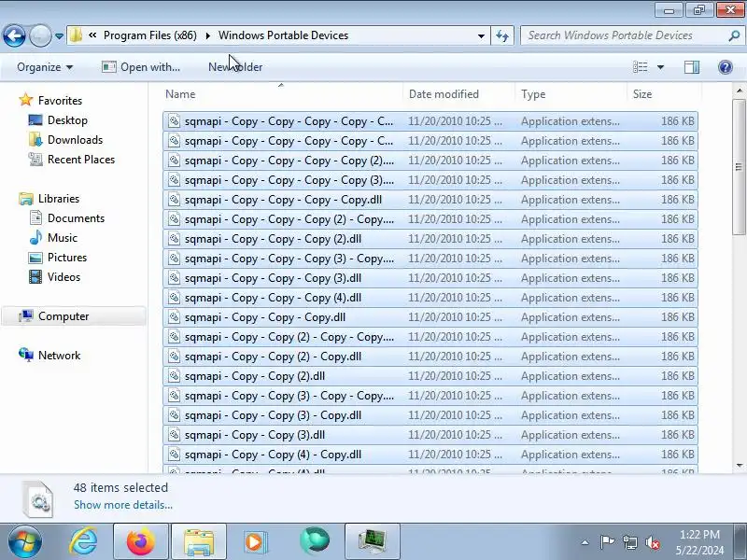Click the folder icon in address bar
This screenshot has height=560, width=747.
tap(76, 35)
